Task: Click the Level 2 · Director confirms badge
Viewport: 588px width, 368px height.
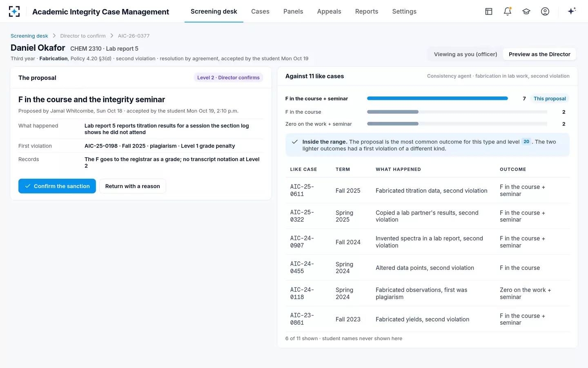Action: point(228,78)
